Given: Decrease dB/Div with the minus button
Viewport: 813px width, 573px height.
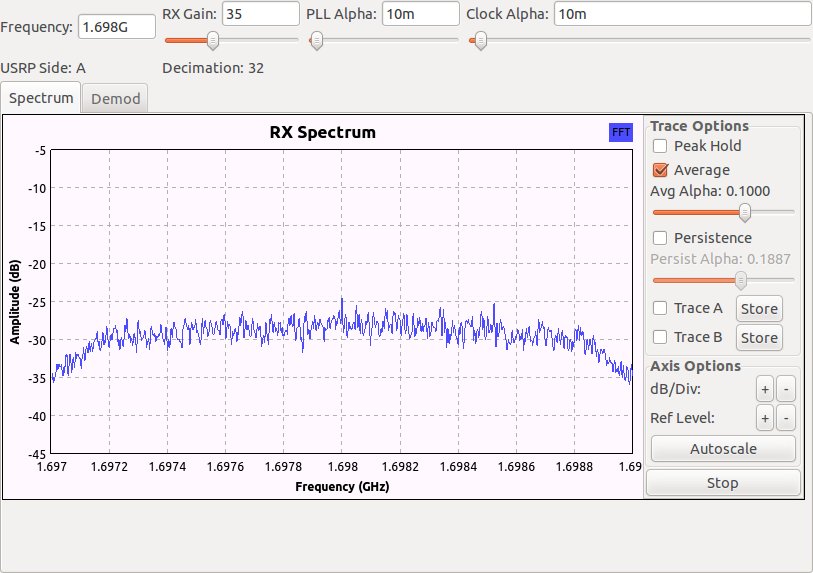Looking at the screenshot, I should (x=786, y=388).
